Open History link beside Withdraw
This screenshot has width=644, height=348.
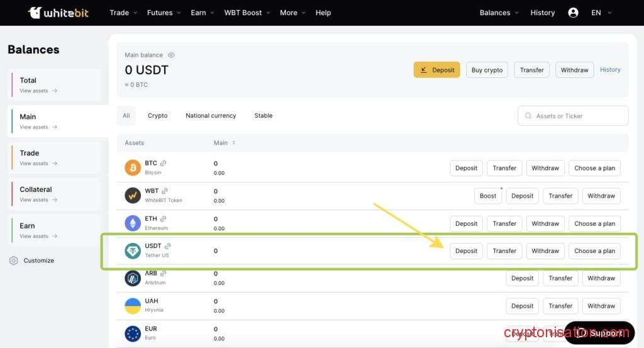click(x=610, y=70)
